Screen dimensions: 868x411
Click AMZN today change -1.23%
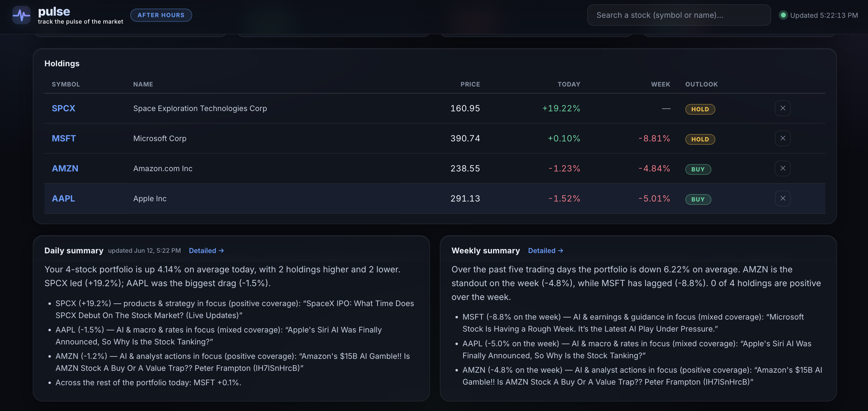(x=564, y=168)
